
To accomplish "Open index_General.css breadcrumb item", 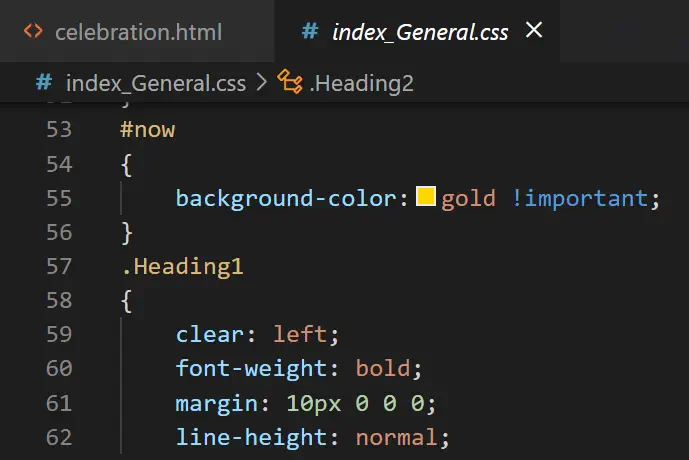I will pos(156,83).
